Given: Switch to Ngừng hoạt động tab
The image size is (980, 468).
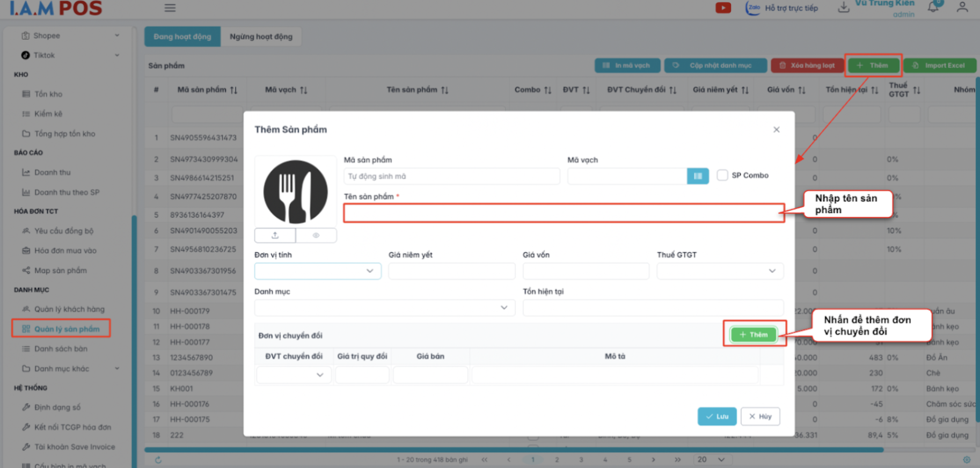Looking at the screenshot, I should (x=261, y=36).
